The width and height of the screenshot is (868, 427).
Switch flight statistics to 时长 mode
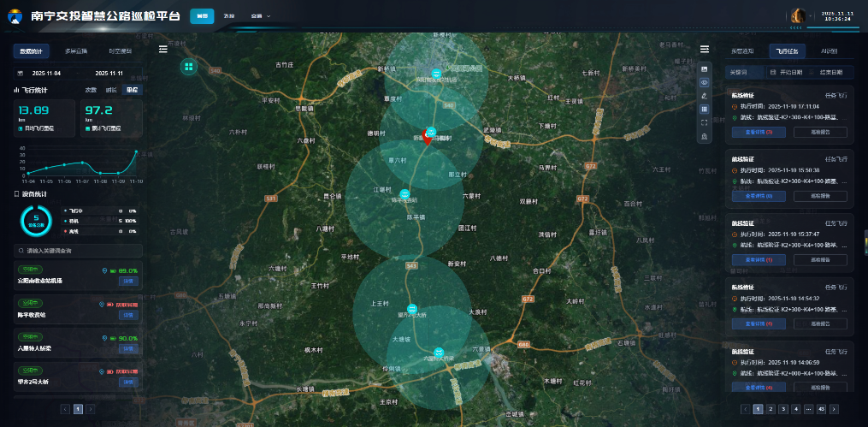coord(111,90)
